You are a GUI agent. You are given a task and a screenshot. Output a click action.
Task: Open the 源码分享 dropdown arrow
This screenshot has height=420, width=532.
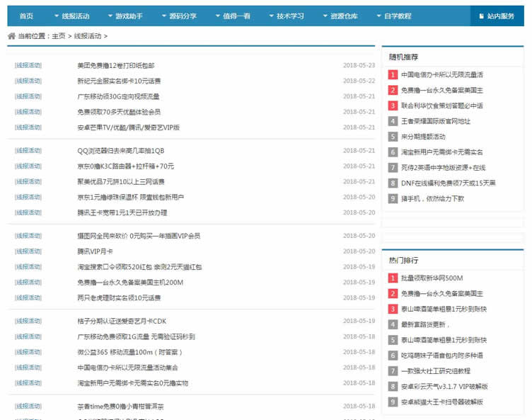[164, 16]
